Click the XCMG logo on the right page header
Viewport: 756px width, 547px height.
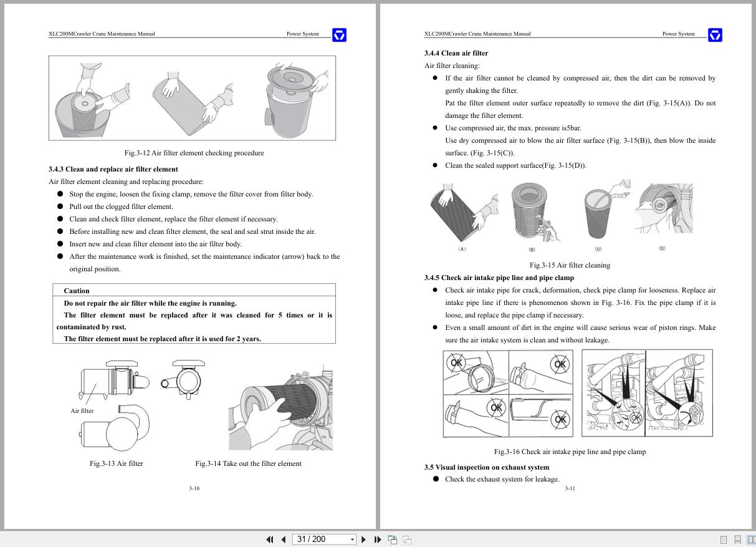[715, 35]
